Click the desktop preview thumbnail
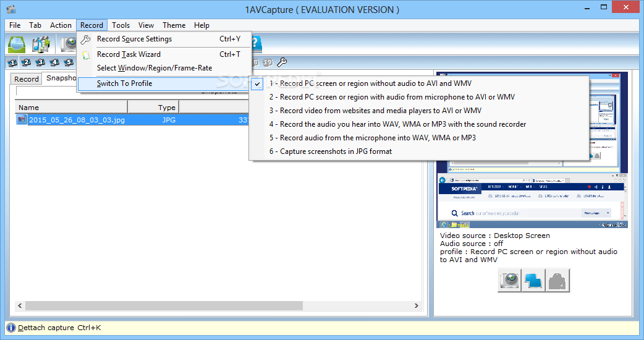This screenshot has height=340, width=644. coord(532,150)
